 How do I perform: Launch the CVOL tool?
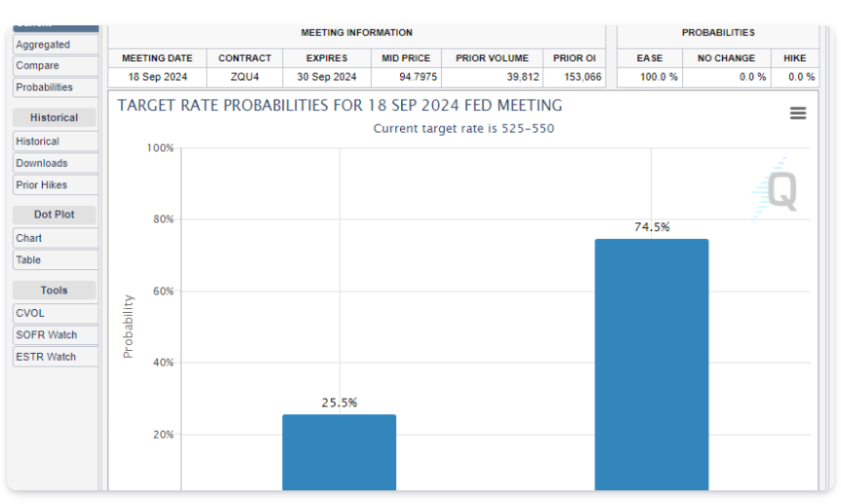click(55, 314)
